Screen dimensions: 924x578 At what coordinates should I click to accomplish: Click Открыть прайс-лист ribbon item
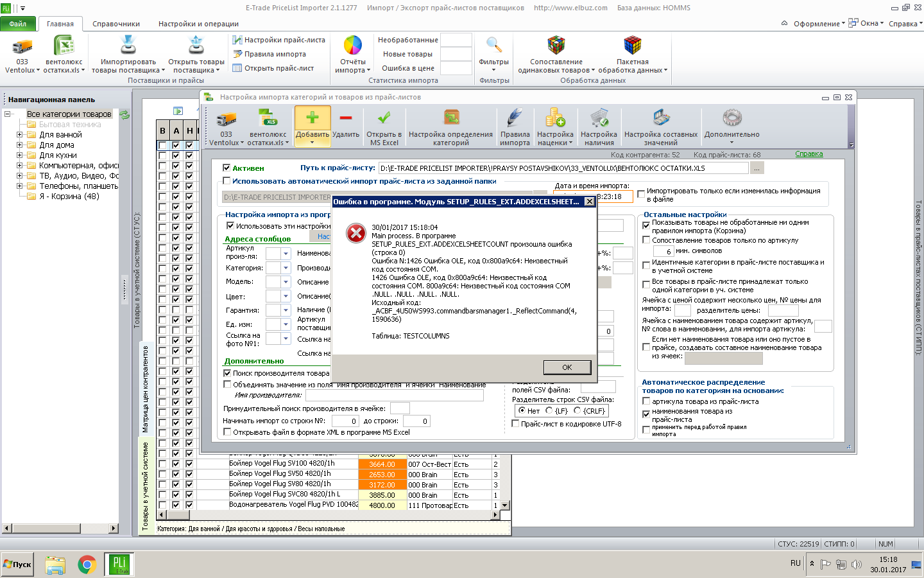click(x=273, y=68)
